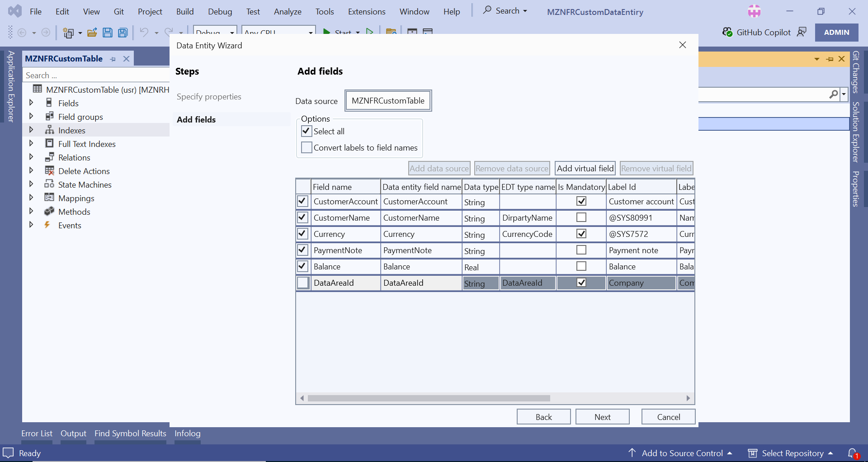The image size is (868, 462).
Task: Click the Methods node icon
Action: 49,212
